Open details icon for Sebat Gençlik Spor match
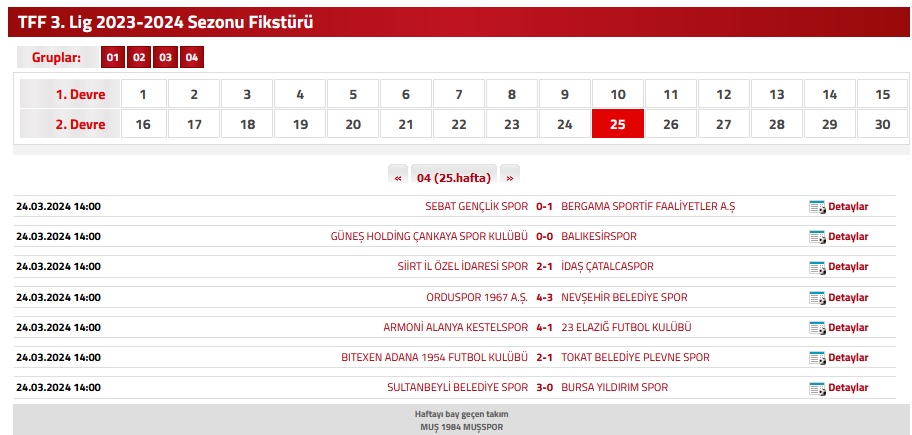This screenshot has height=435, width=912. click(817, 207)
